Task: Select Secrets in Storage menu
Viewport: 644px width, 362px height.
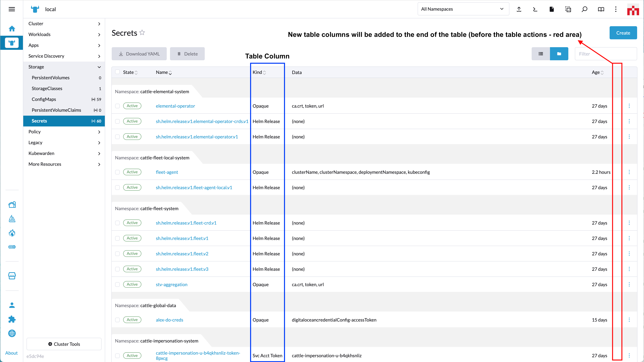Action: tap(64, 121)
